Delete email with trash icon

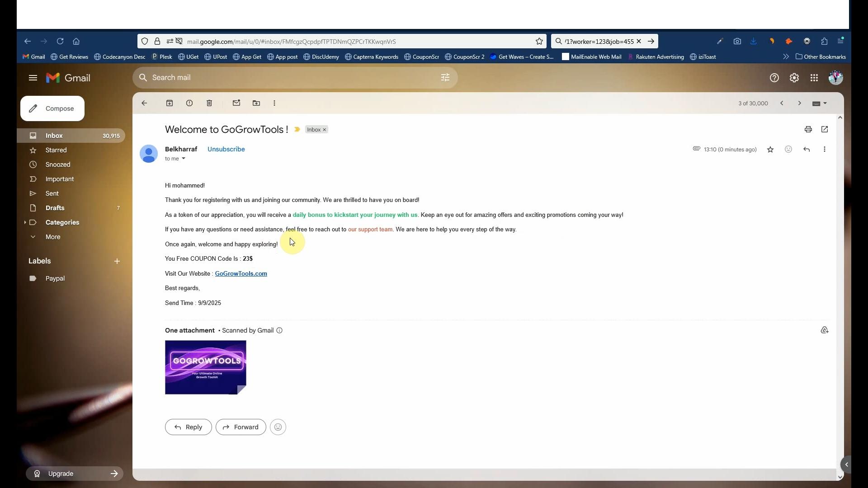coord(209,103)
